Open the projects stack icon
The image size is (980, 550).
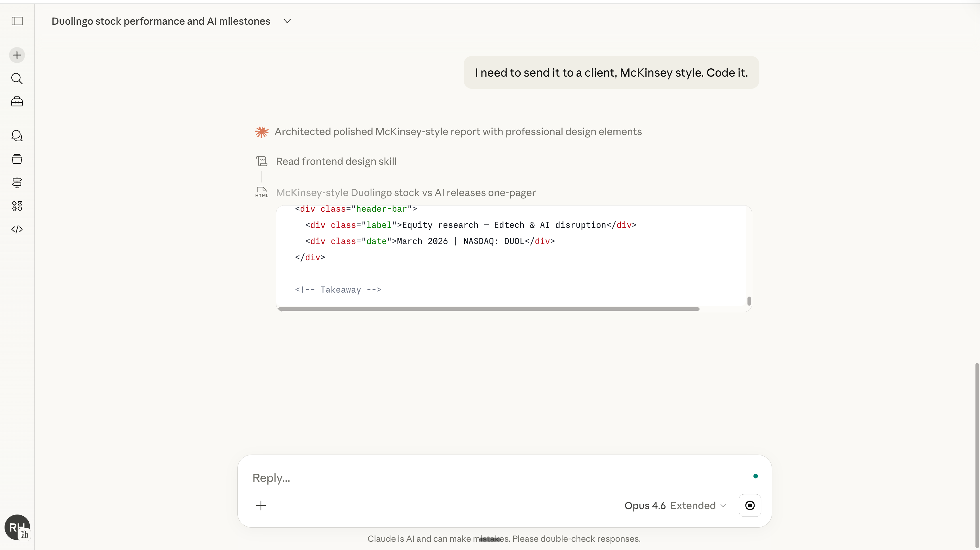(x=17, y=159)
